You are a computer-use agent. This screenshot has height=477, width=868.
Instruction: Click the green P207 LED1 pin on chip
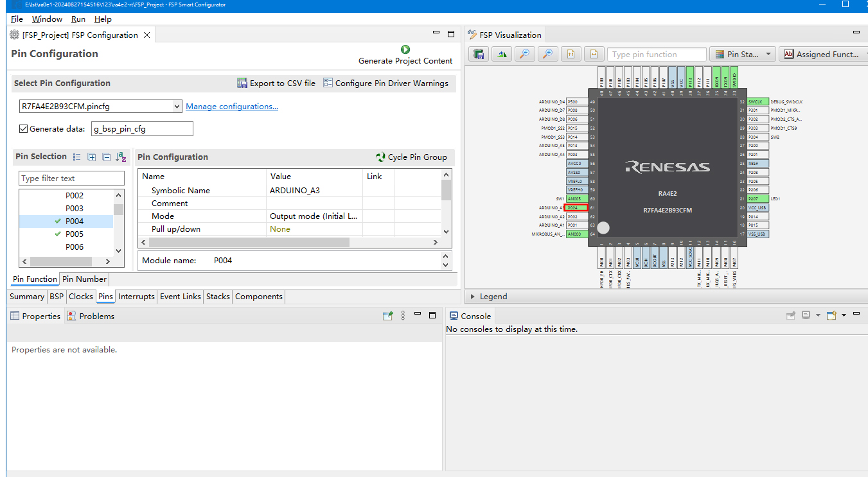coord(757,199)
